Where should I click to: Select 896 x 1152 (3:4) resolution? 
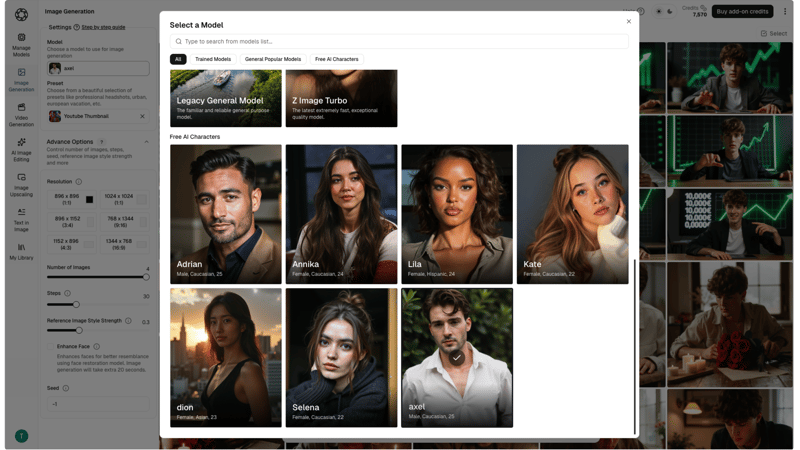[71, 221]
